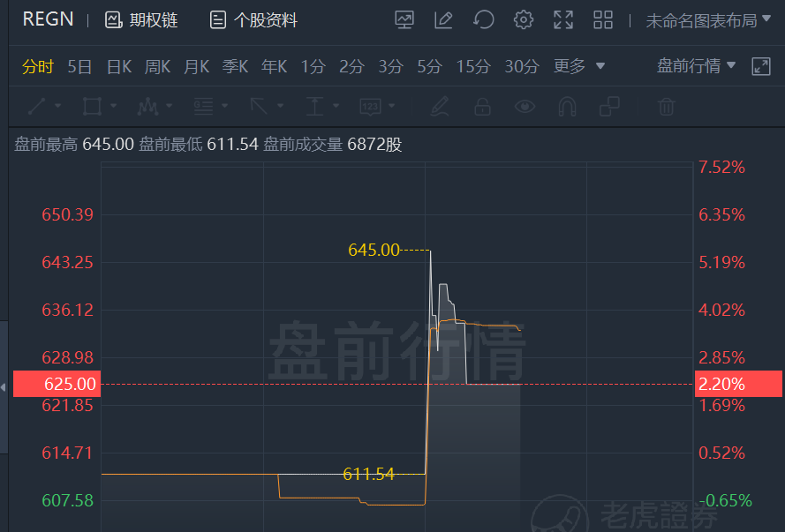Refresh the chart with the reload icon
785x532 pixels.
[484, 20]
